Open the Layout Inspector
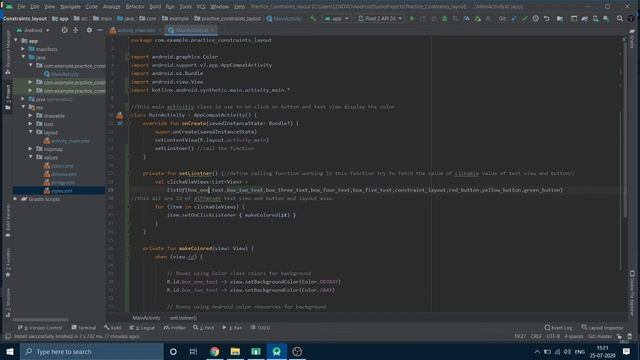640x360 pixels. click(602, 328)
